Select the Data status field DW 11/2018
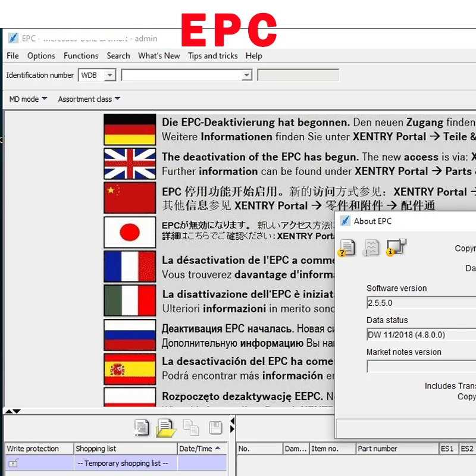 pyautogui.click(x=421, y=334)
